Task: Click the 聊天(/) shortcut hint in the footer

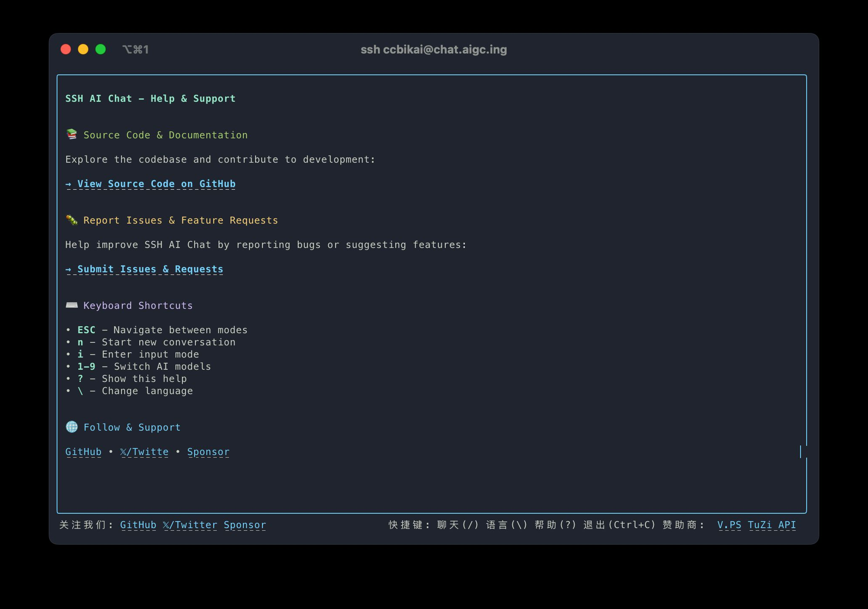Action: click(x=457, y=525)
